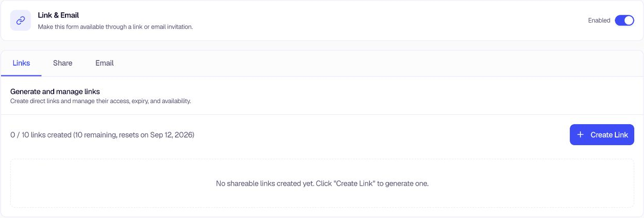Click the Generate and manage links heading
This screenshot has width=644, height=218.
pyautogui.click(x=55, y=91)
